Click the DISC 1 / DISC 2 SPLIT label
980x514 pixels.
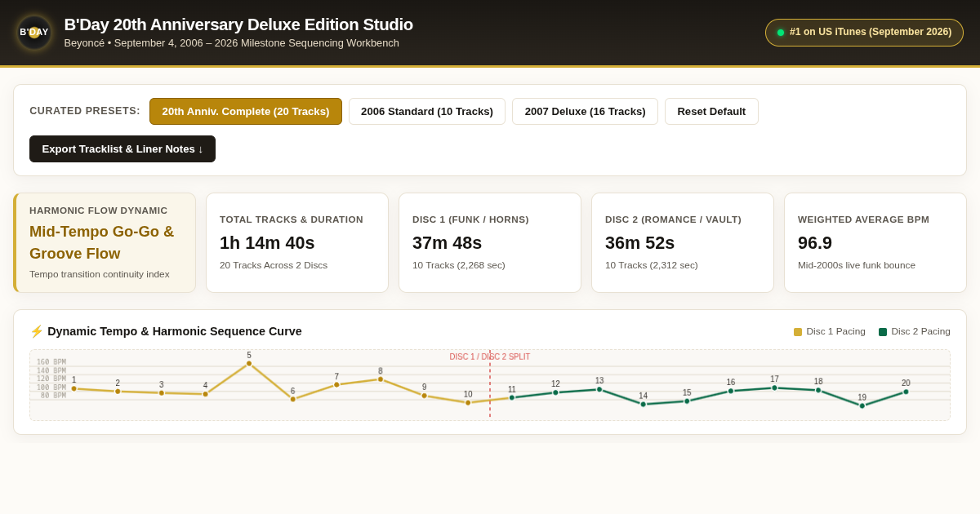[x=490, y=357]
